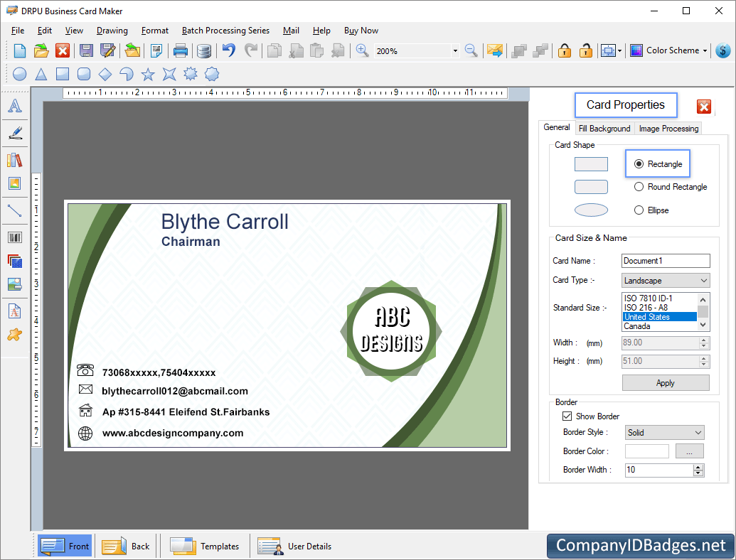This screenshot has width=736, height=560.
Task: Open the zoom level 200% dropdown
Action: pos(455,50)
